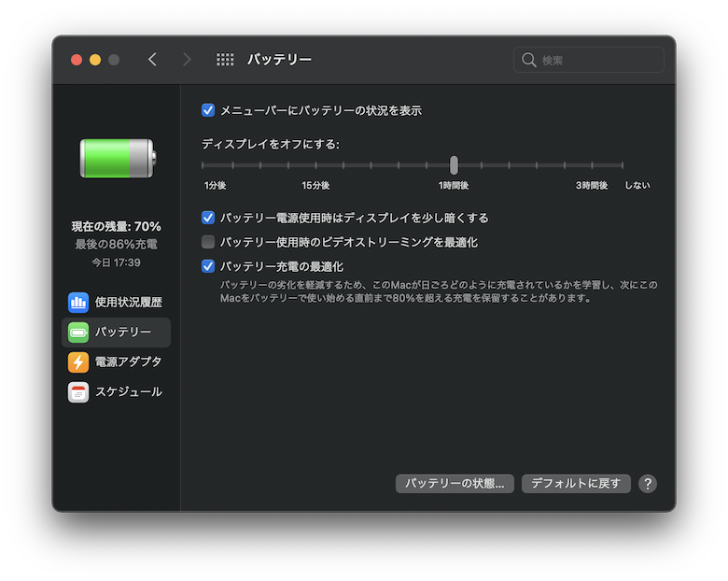Click the デフォルトに戻す button
The height and width of the screenshot is (581, 728).
point(576,484)
